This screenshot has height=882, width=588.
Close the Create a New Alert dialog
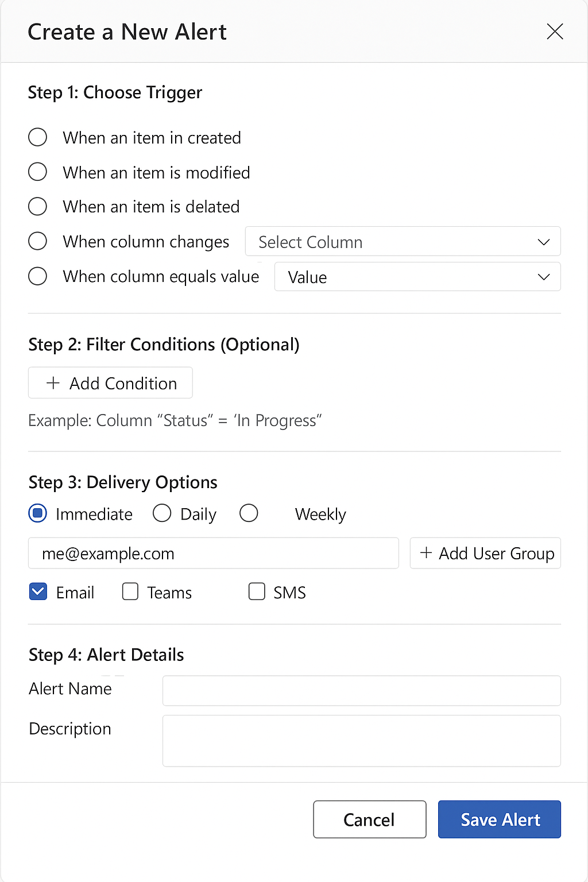coord(555,32)
